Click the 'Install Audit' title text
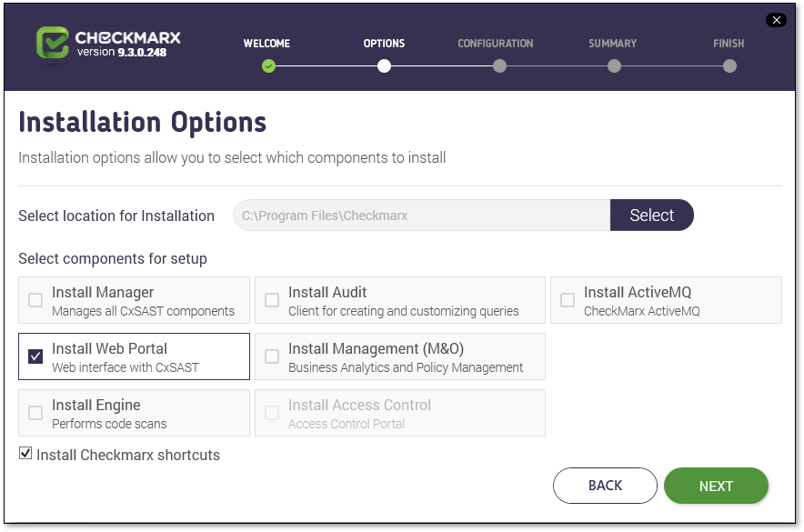The height and width of the screenshot is (532, 804). coord(327,292)
